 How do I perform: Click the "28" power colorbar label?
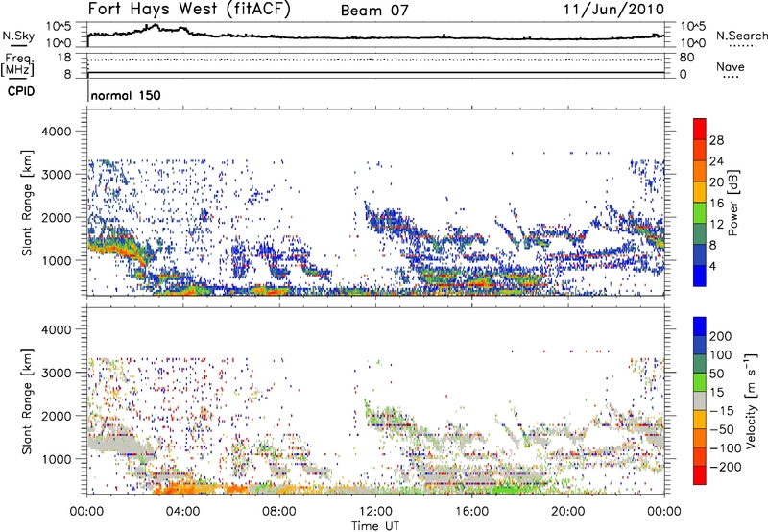[716, 140]
